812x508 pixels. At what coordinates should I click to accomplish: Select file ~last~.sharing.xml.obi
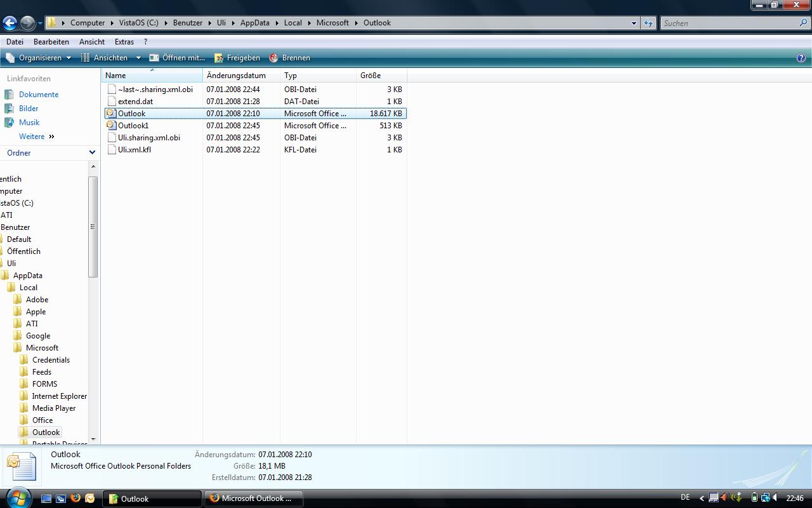[x=155, y=90]
